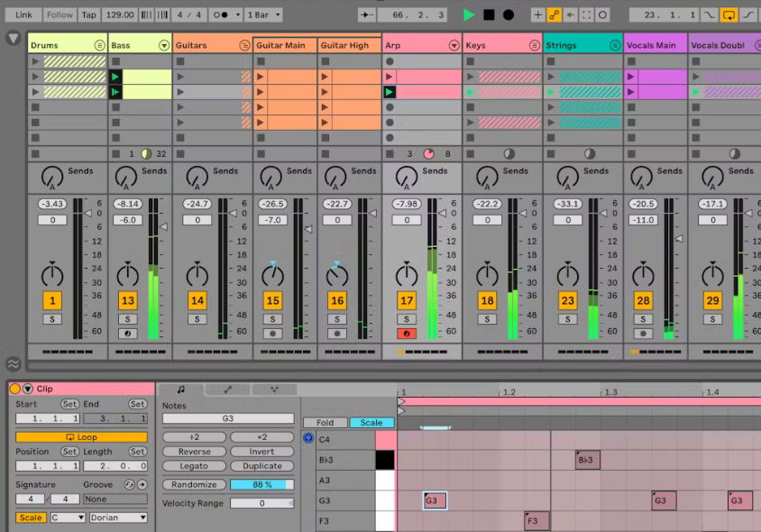Launch the first Drums group clip

coord(35,61)
